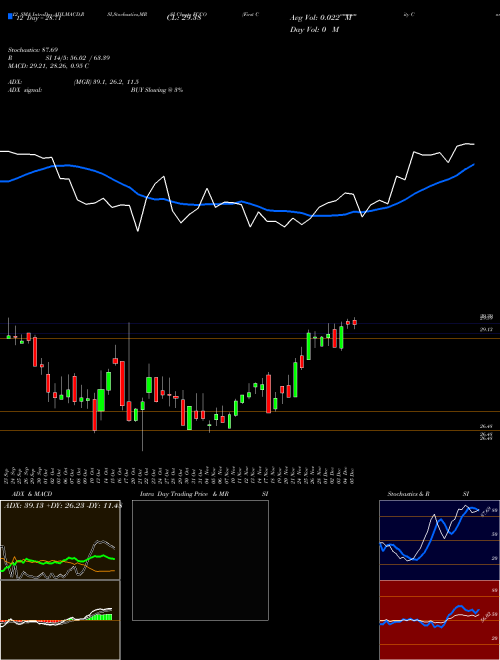Select the 'Avg Vol: 0.022 M' reading
This screenshot has height=660, width=500.
[323, 18]
